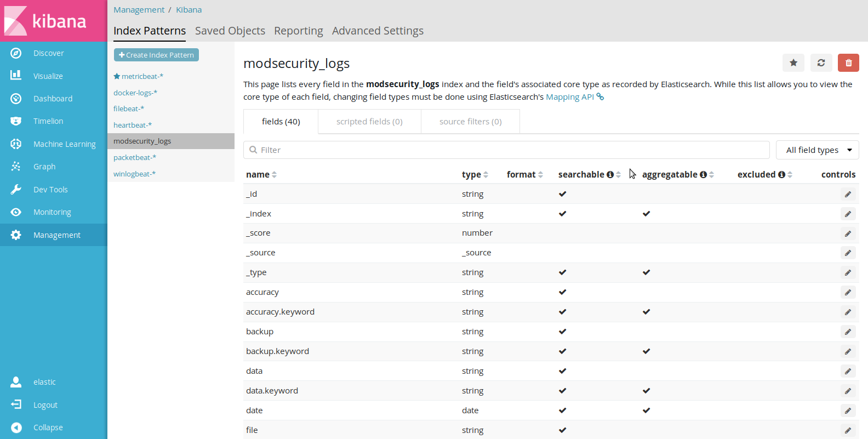Switch to scripted fields tab
Screen dimensions: 868x439
click(x=369, y=122)
